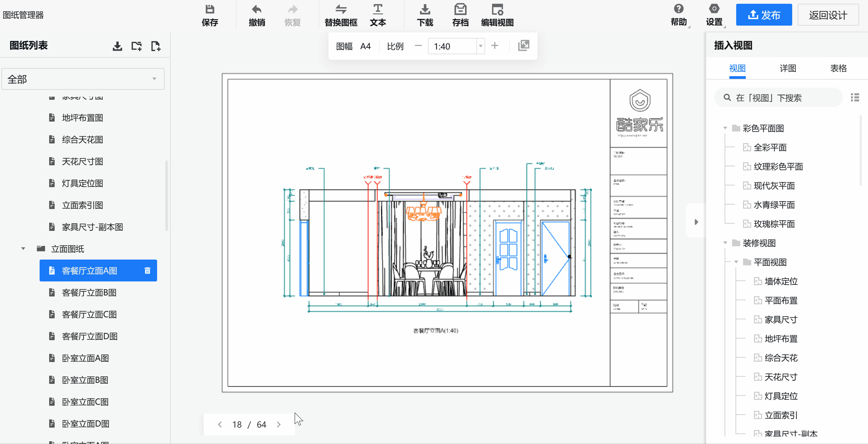The width and height of the screenshot is (868, 444).
Task: Switch to the 详图 tab
Action: (x=788, y=68)
